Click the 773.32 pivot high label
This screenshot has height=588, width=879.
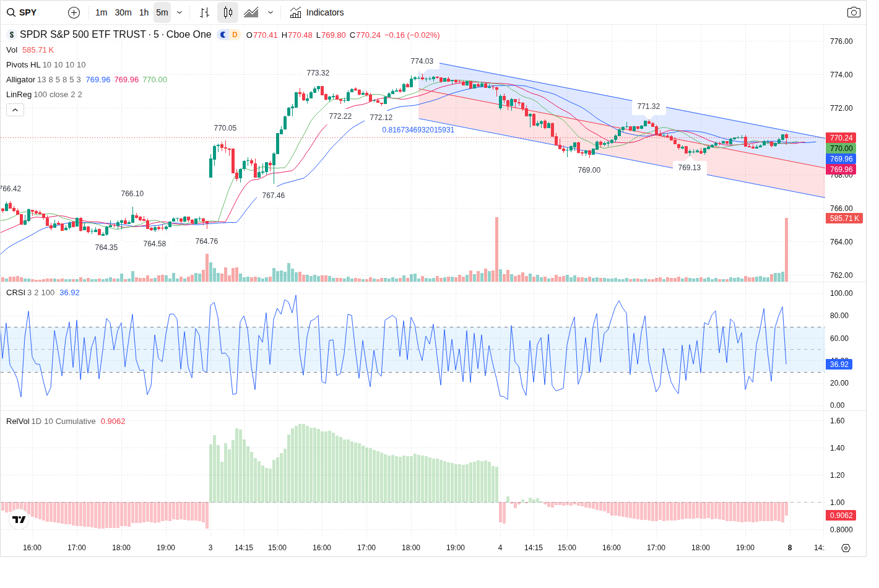coord(318,73)
